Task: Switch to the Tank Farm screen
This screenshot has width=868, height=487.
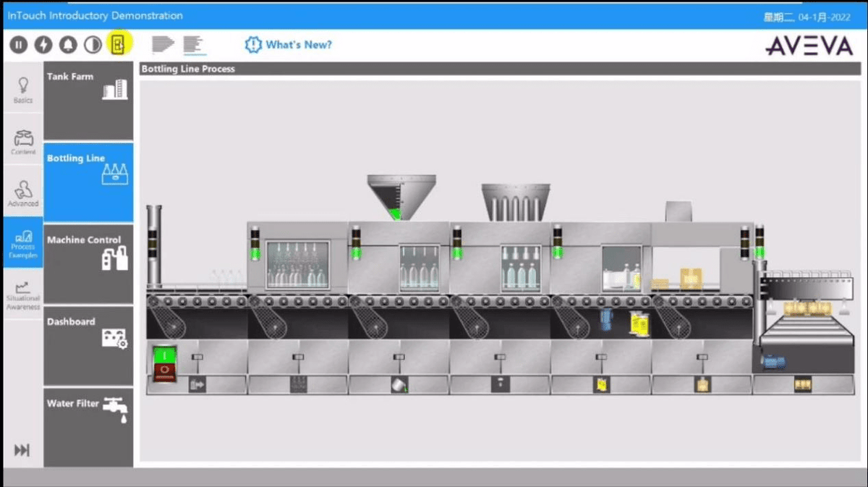Action: pyautogui.click(x=88, y=100)
